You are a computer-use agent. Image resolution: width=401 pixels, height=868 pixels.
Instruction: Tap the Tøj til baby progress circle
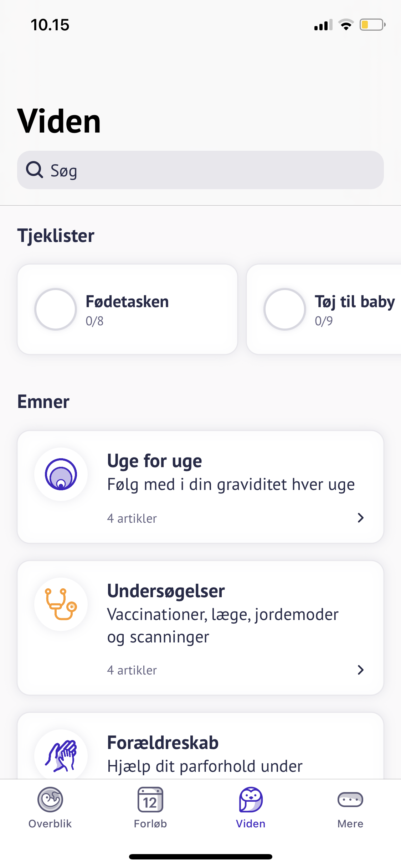point(284,309)
